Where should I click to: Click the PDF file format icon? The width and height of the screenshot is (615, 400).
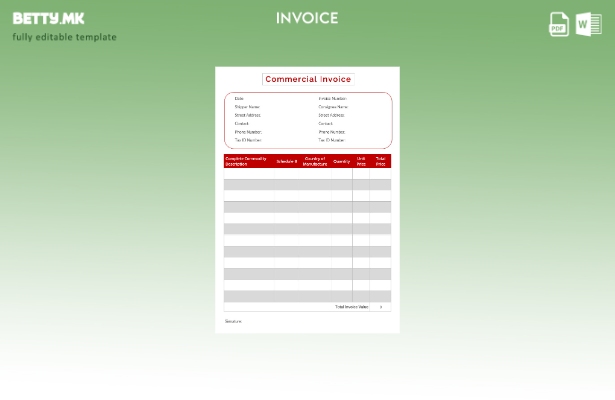[x=559, y=24]
